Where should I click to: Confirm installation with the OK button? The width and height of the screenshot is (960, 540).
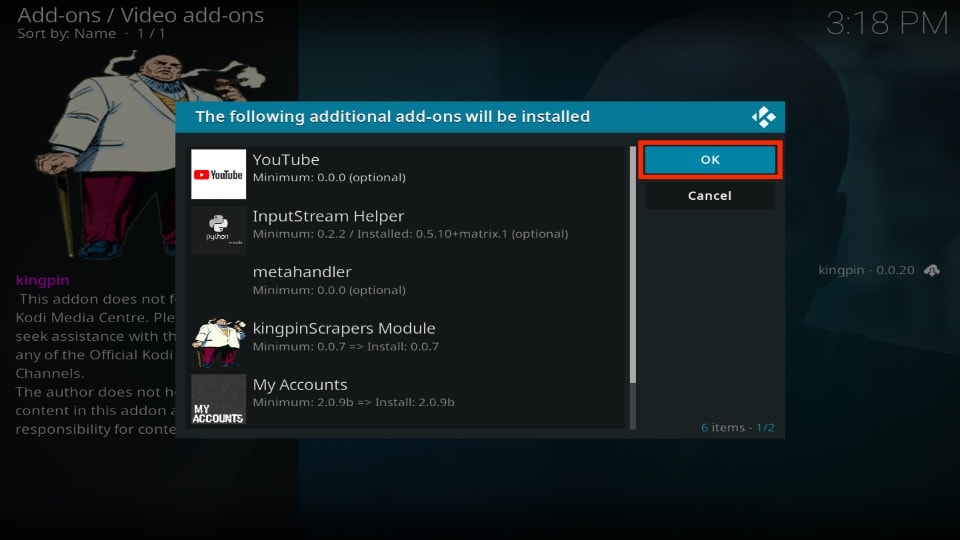click(x=710, y=160)
